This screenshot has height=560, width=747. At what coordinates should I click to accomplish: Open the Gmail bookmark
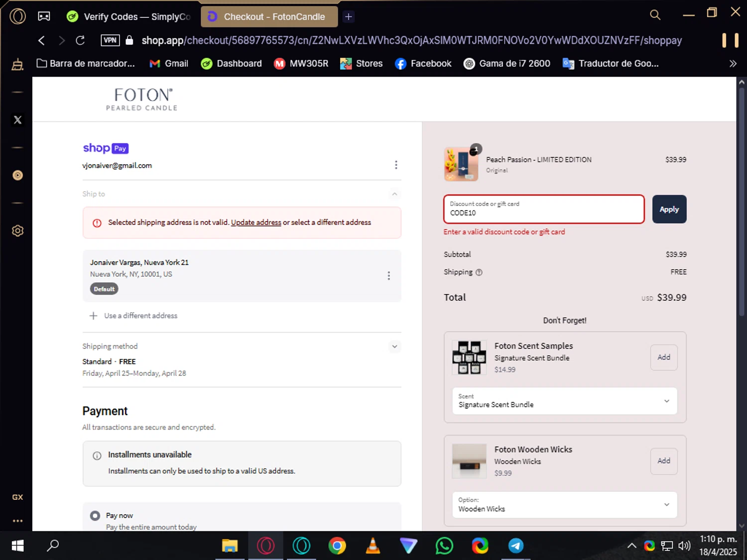point(169,64)
